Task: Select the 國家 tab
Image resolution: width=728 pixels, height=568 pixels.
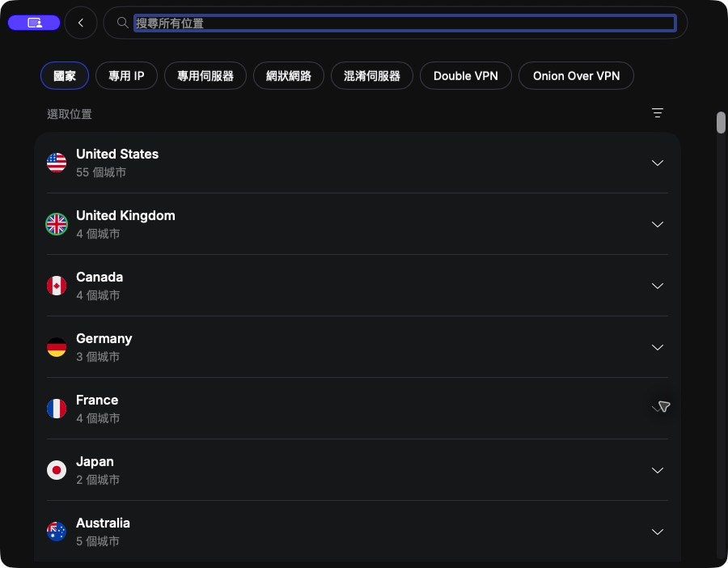Action: (x=65, y=76)
